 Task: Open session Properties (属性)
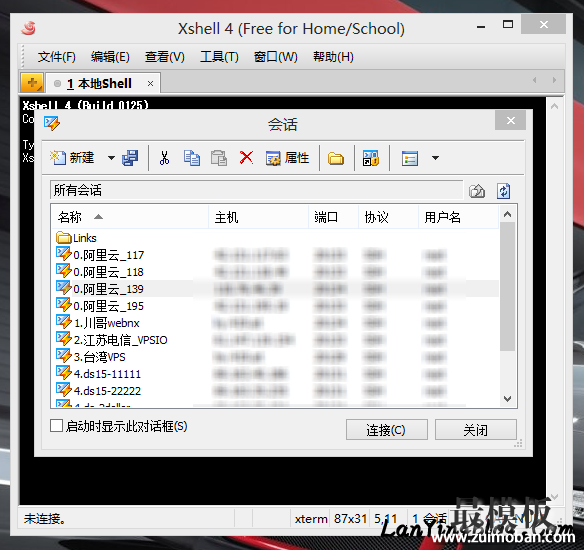click(x=287, y=158)
